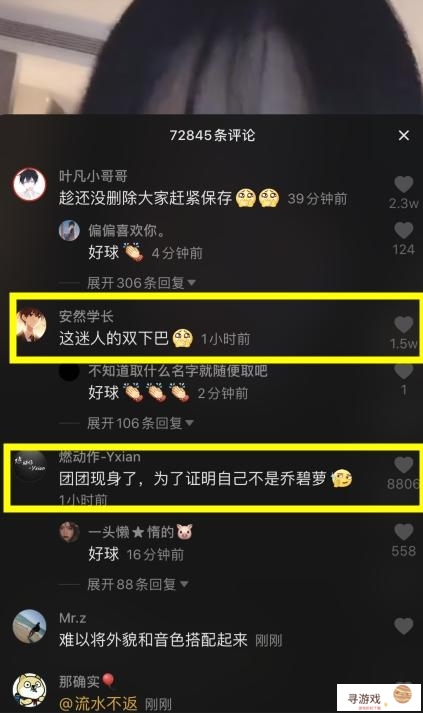
Task: Open 叶凡小哥哥's avatar profile
Action: [x=30, y=185]
